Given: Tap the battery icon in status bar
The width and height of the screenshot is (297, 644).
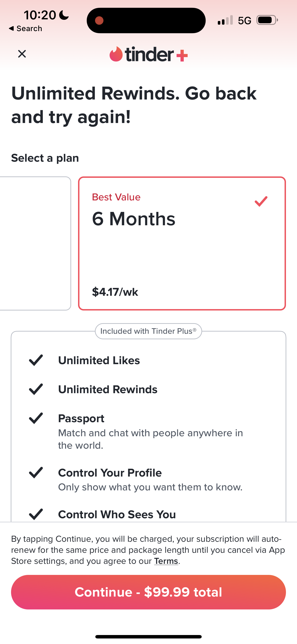Looking at the screenshot, I should pyautogui.click(x=267, y=20).
